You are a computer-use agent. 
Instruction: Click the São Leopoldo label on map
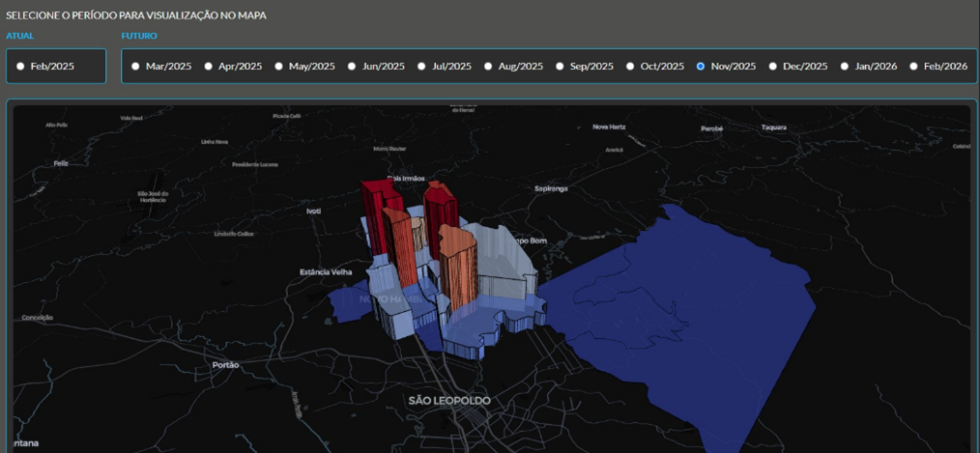click(x=448, y=400)
